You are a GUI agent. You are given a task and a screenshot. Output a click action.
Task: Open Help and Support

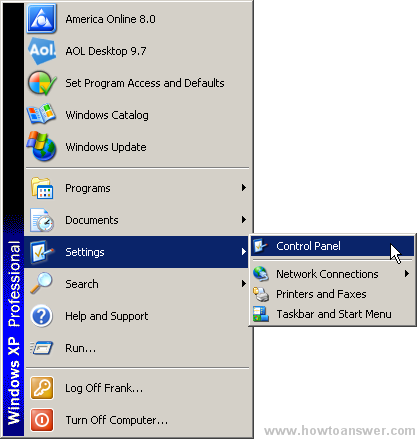(x=137, y=316)
